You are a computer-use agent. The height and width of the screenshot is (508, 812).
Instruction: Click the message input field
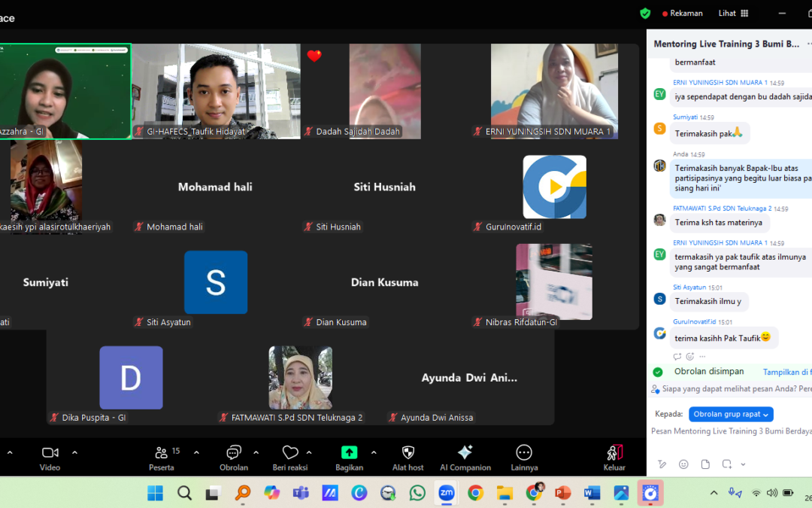click(x=732, y=431)
